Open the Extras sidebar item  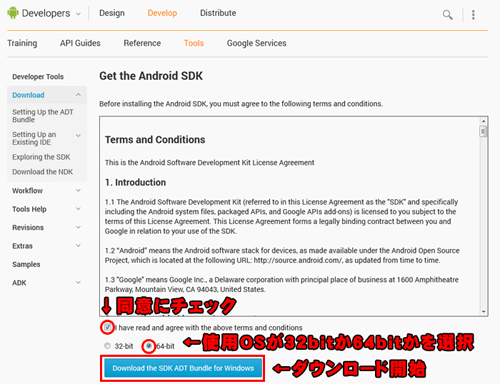coord(22,246)
